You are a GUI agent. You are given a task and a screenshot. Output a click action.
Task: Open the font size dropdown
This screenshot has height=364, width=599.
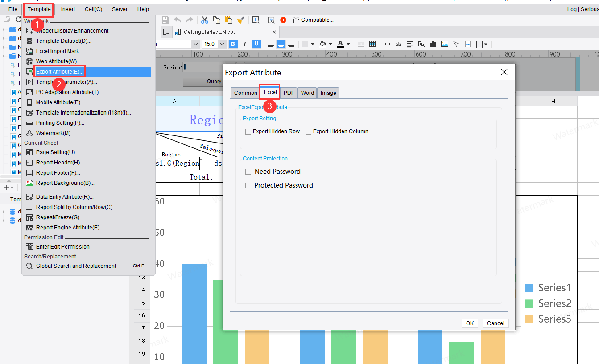click(222, 44)
